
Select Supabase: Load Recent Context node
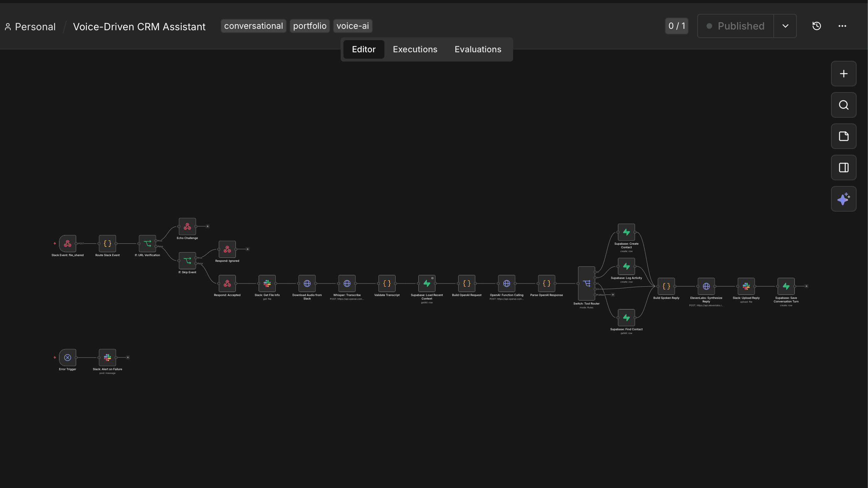click(427, 283)
